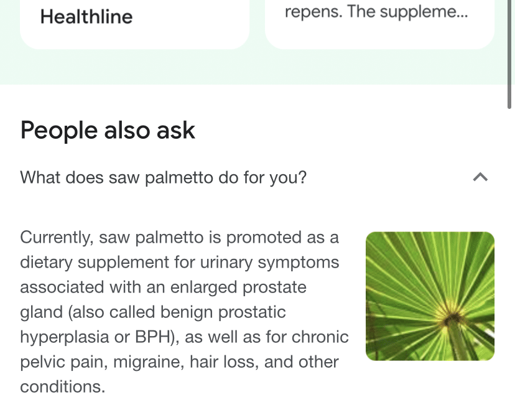Image resolution: width=515 pixels, height=420 pixels.
Task: Click the final word "conditions."
Action: click(62, 386)
